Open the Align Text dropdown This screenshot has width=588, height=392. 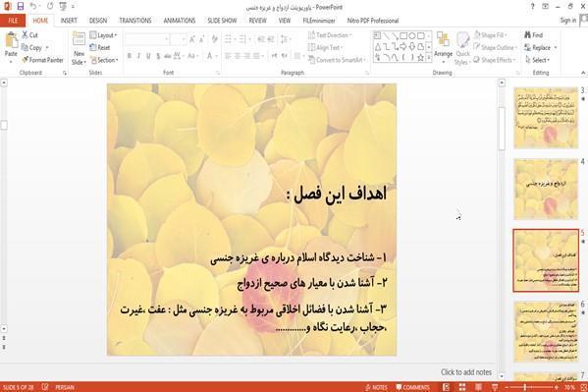tap(325, 48)
